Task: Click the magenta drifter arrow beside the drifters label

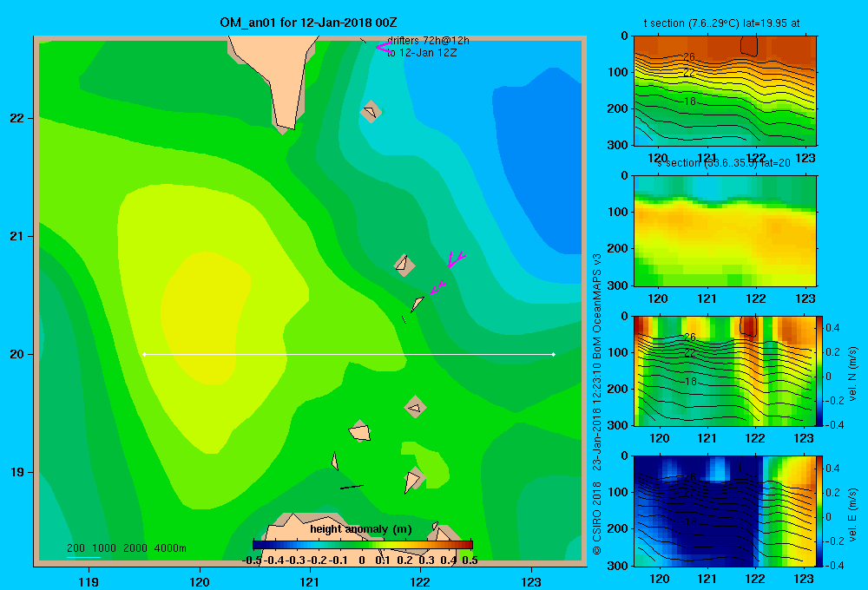Action: coord(383,48)
